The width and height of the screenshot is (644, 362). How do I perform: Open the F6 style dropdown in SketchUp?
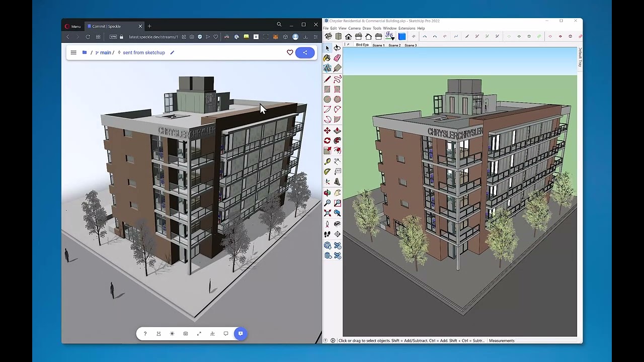point(389,36)
